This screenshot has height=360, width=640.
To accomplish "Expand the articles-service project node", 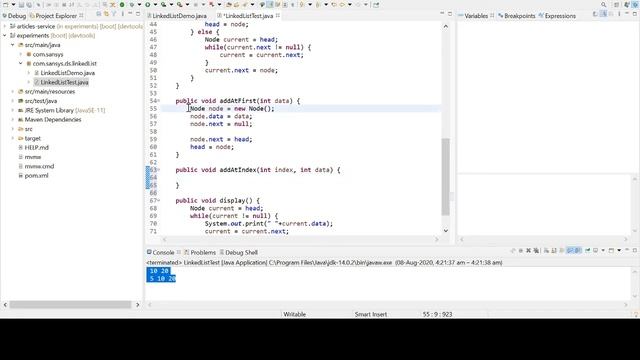I will [4, 26].
